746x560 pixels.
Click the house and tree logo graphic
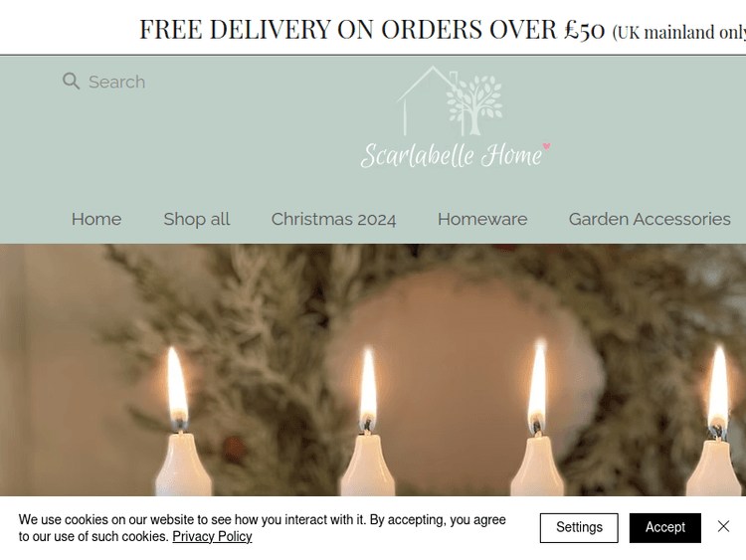450,100
